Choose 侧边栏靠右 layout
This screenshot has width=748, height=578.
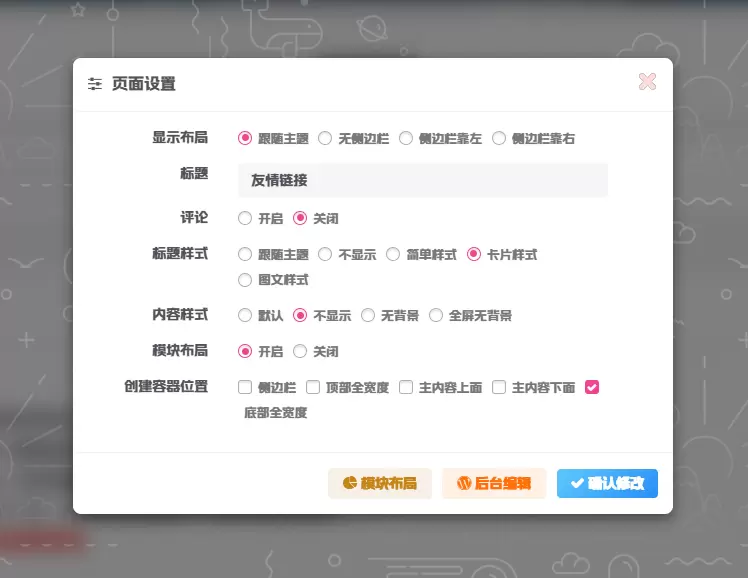coord(499,138)
